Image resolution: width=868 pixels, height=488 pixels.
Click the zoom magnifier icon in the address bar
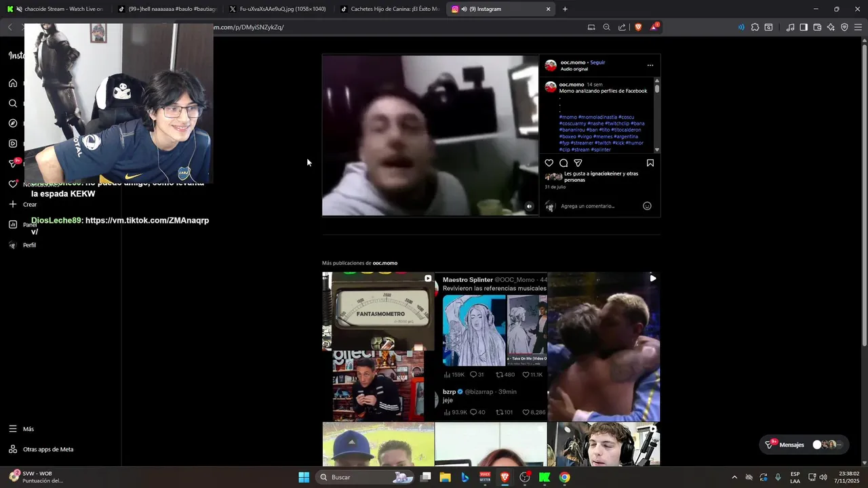606,27
